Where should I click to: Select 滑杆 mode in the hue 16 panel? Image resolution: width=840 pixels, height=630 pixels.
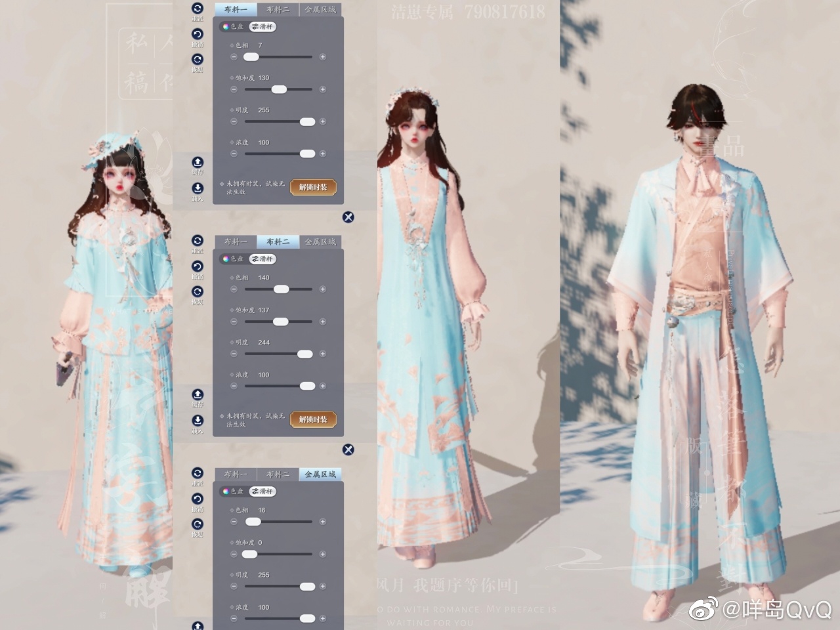pyautogui.click(x=262, y=491)
